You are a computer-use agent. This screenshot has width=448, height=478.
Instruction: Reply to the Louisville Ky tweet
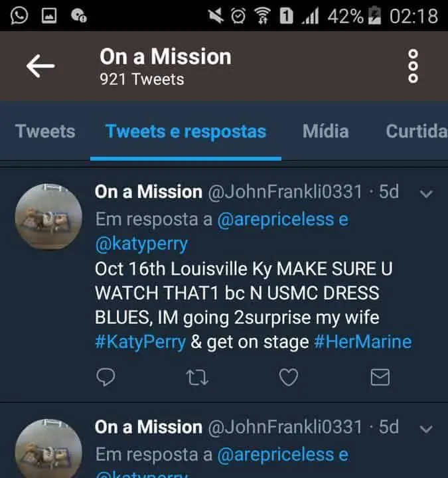point(106,378)
